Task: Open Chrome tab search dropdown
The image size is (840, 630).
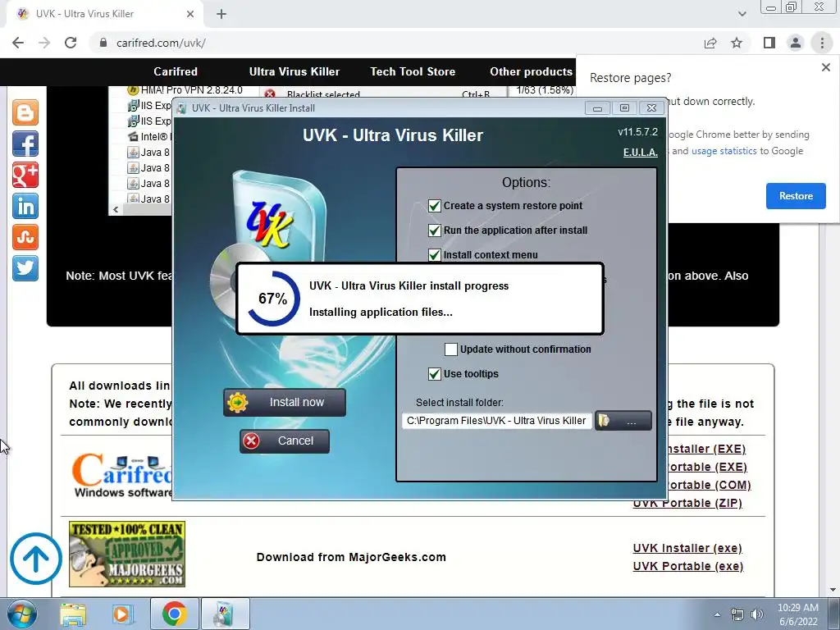Action: tap(742, 14)
